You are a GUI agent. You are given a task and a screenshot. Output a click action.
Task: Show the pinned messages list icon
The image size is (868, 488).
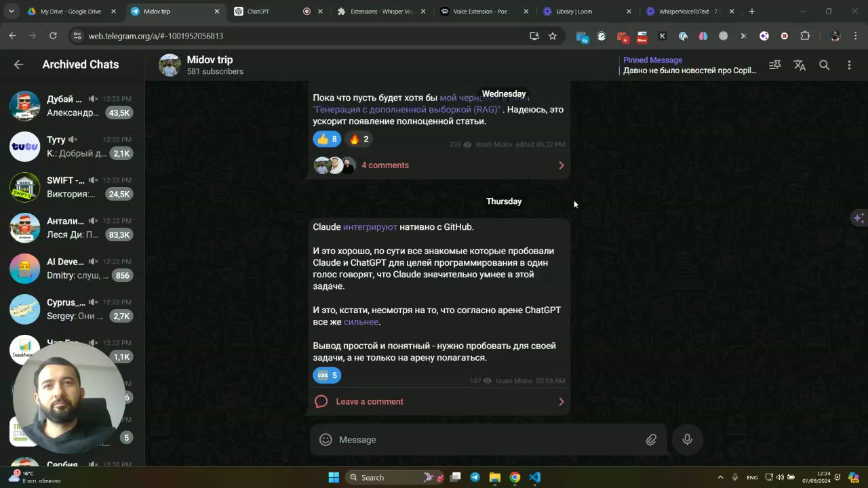(x=774, y=65)
